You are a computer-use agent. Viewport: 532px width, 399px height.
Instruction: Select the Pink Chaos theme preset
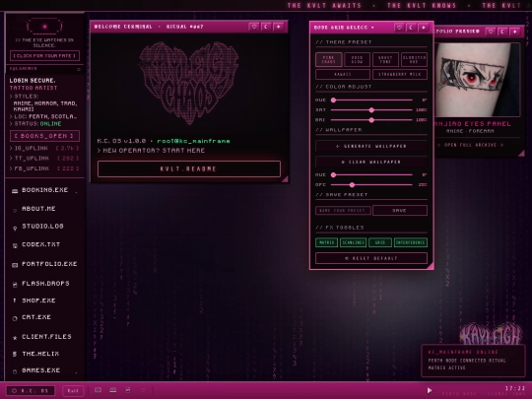pos(328,59)
